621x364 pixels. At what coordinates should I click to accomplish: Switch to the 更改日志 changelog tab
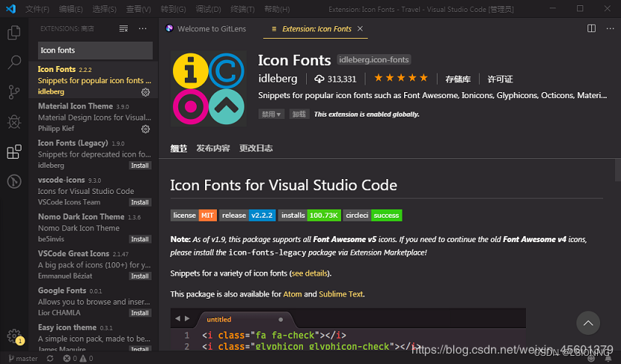[x=256, y=148]
